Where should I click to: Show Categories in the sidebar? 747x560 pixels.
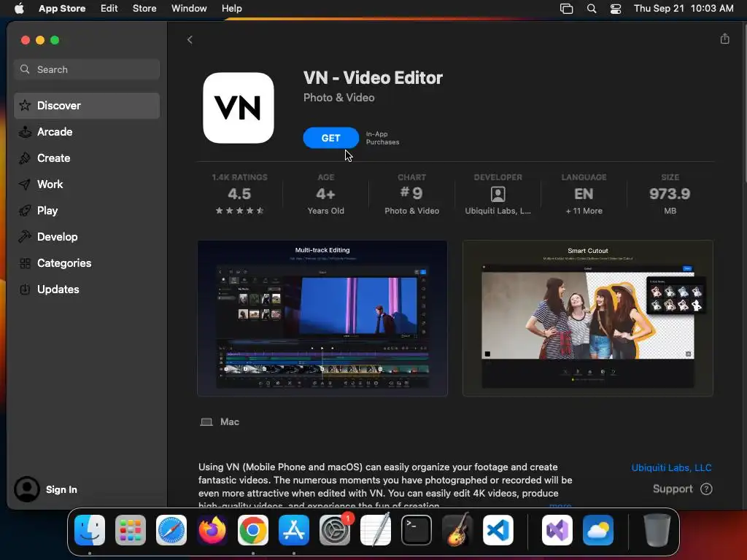pyautogui.click(x=87, y=262)
